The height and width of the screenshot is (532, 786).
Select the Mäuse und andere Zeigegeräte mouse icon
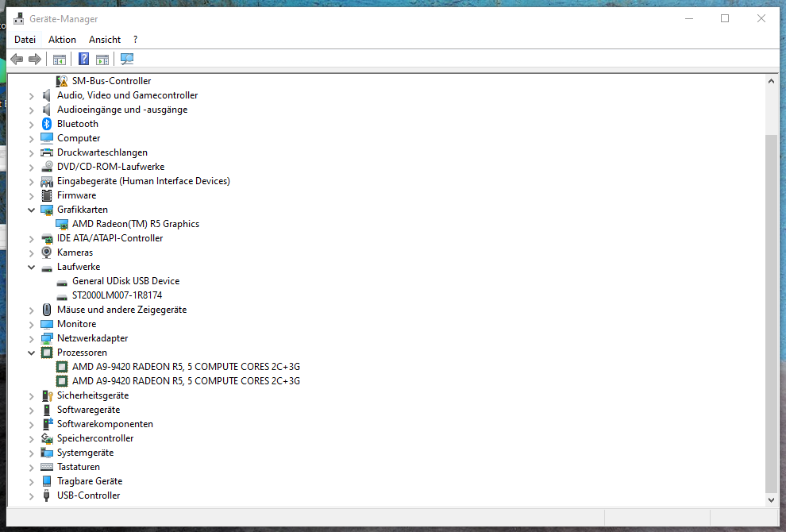point(47,310)
